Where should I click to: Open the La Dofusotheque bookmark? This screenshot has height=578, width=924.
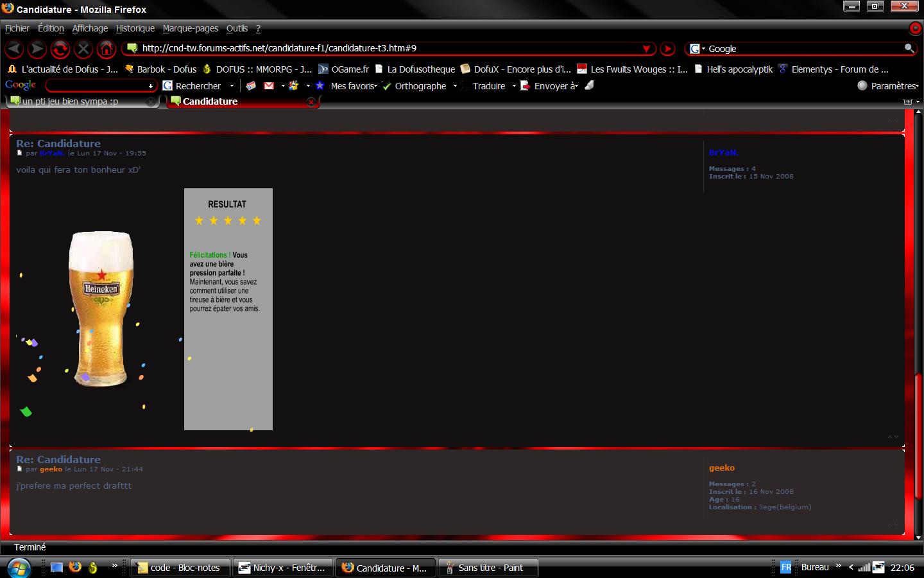coord(415,69)
